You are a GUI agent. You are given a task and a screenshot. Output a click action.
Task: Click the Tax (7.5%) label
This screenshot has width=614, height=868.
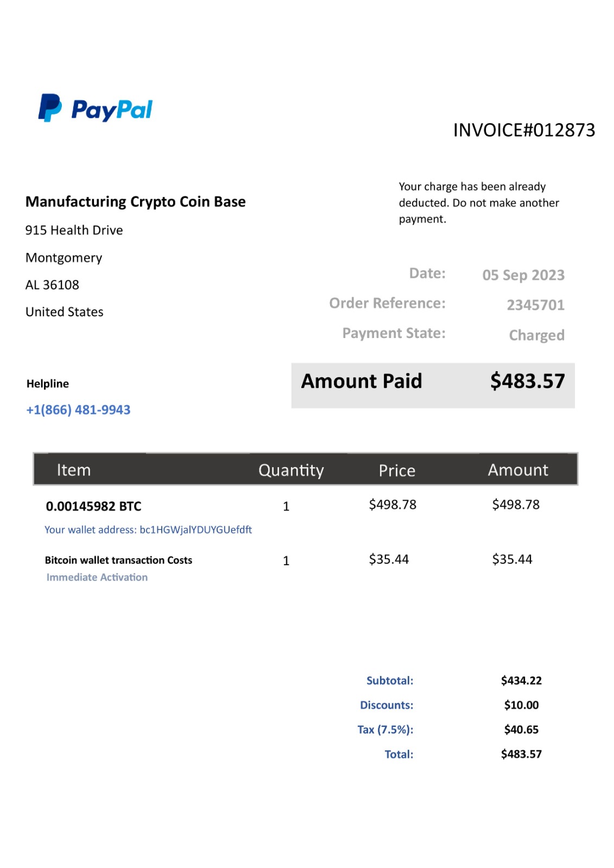[x=385, y=730]
